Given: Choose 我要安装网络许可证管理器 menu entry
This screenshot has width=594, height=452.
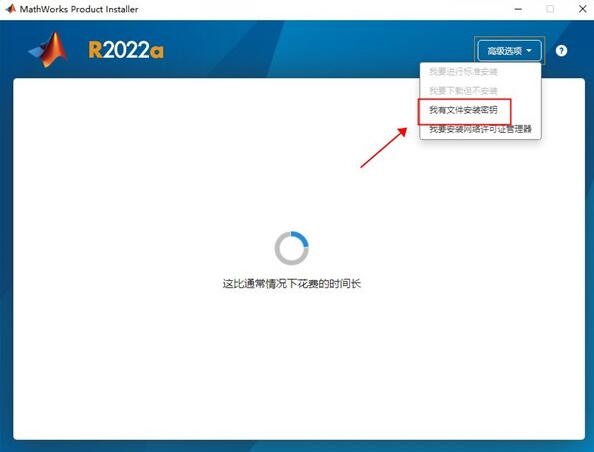Looking at the screenshot, I should [480, 129].
